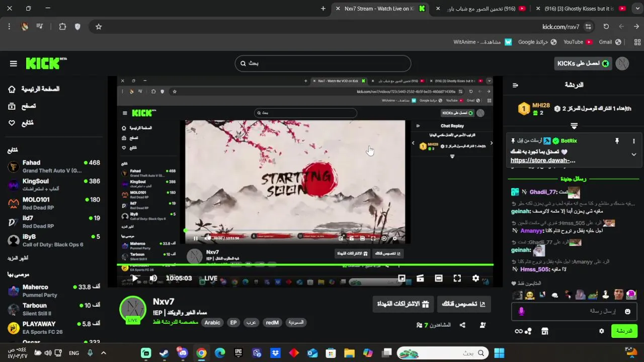Click تخصيص قناتك customize channel button
This screenshot has height=362, width=644.
click(x=463, y=304)
